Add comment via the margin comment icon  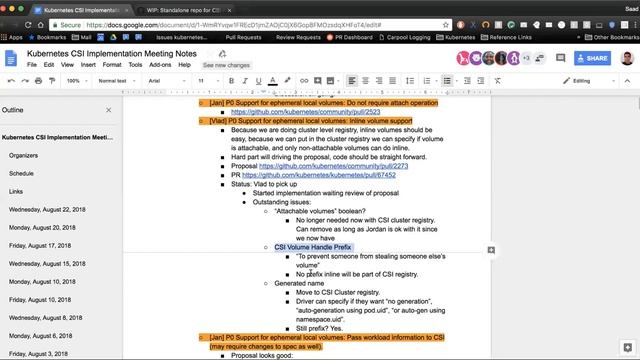[491, 250]
